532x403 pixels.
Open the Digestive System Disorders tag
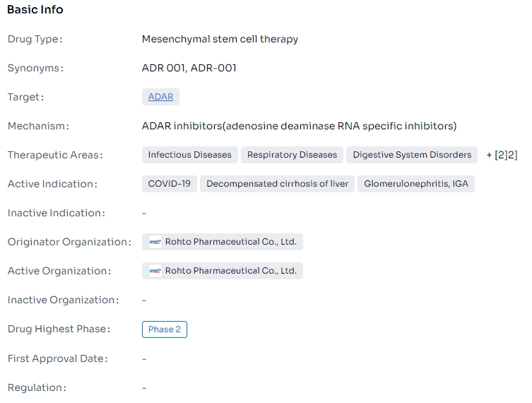click(412, 155)
